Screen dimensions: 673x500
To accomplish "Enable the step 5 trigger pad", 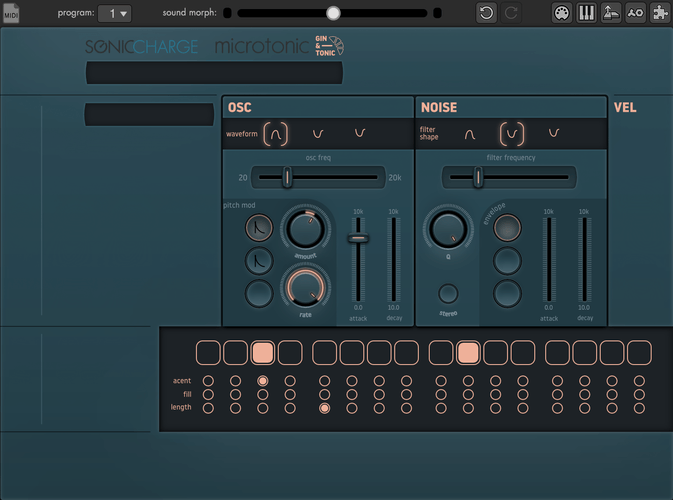I will [324, 353].
